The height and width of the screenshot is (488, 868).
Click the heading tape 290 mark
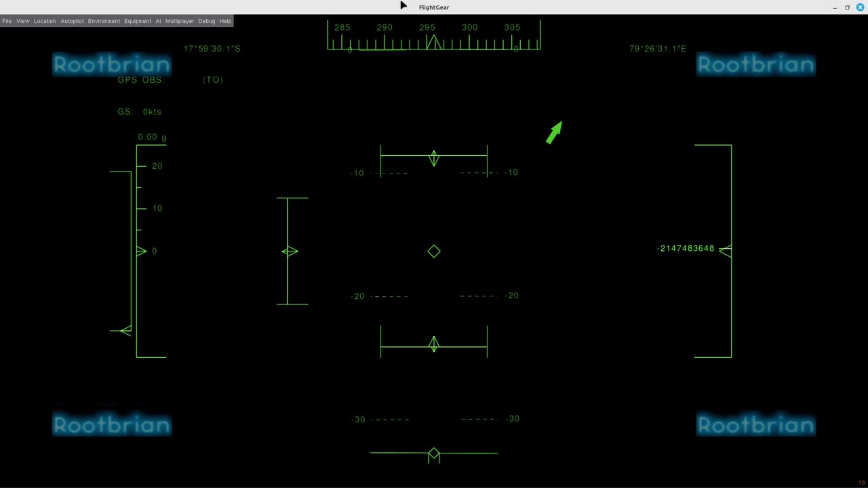384,28
